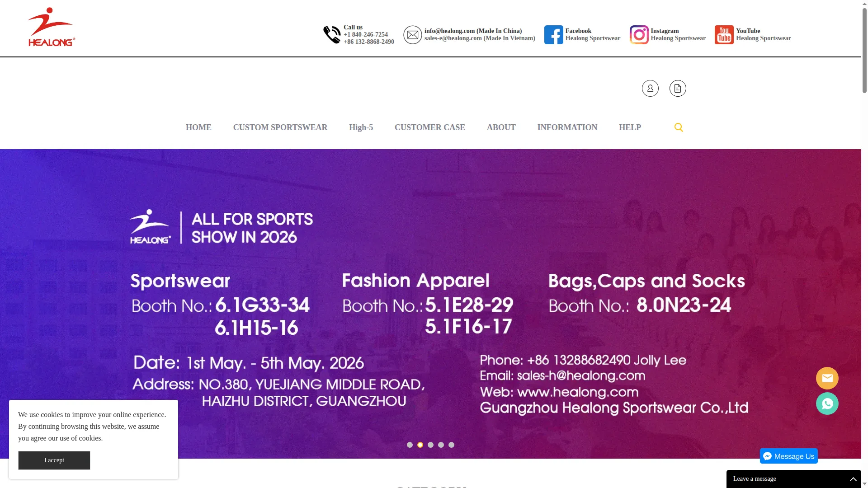Screen dimensions: 868x488
Task: Open the High-5 menu item
Action: click(x=361, y=127)
